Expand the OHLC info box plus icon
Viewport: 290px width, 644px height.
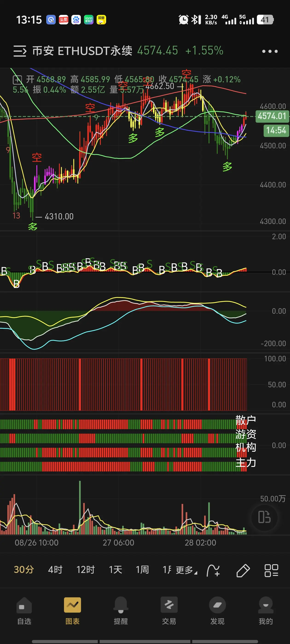point(17,80)
